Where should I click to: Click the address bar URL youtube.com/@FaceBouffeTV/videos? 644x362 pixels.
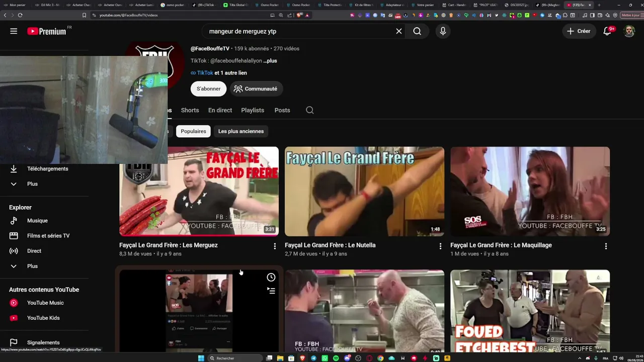click(x=128, y=15)
